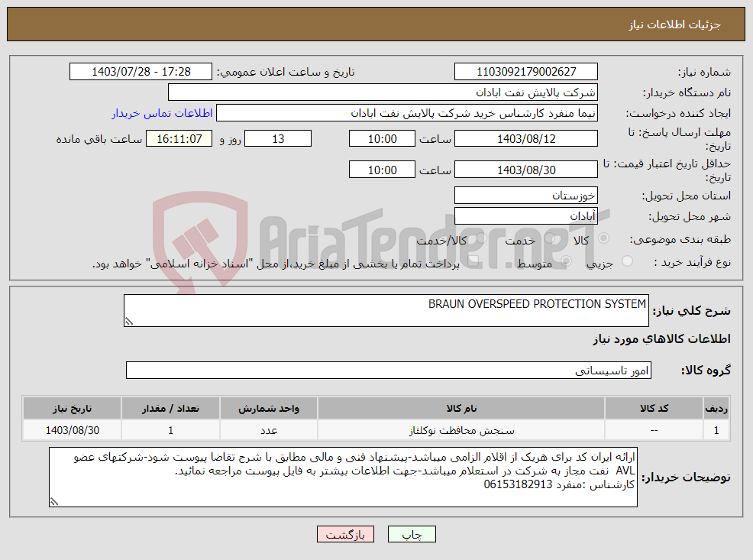753x560 pixels.
Task: Click the request creator field نیما منفرد
Action: (x=407, y=113)
